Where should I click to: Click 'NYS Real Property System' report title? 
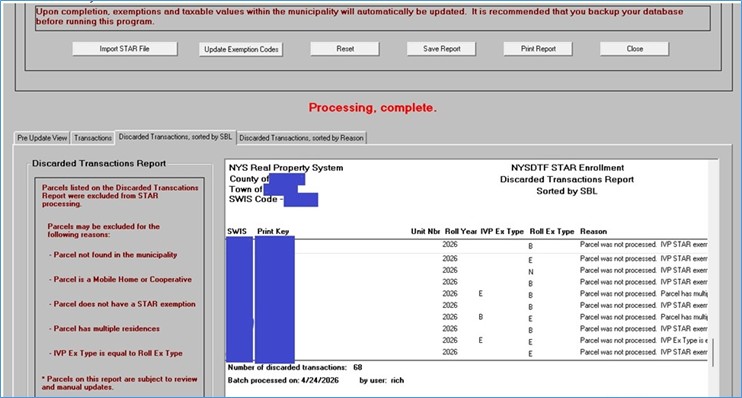click(x=286, y=168)
